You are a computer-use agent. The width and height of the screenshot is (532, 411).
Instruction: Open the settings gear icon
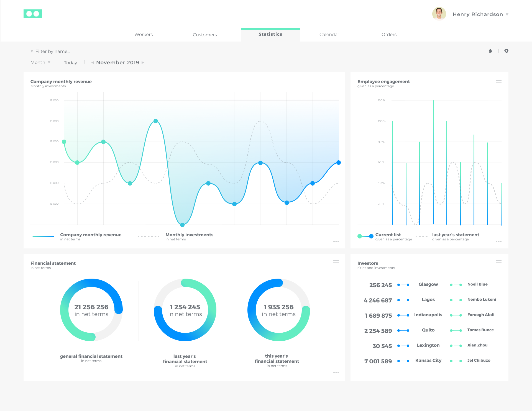(506, 51)
